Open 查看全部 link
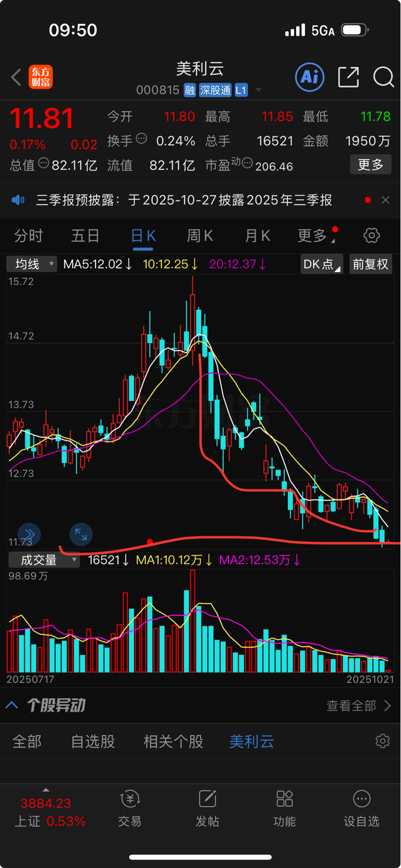Viewport: 401px width, 868px height. pyautogui.click(x=358, y=706)
